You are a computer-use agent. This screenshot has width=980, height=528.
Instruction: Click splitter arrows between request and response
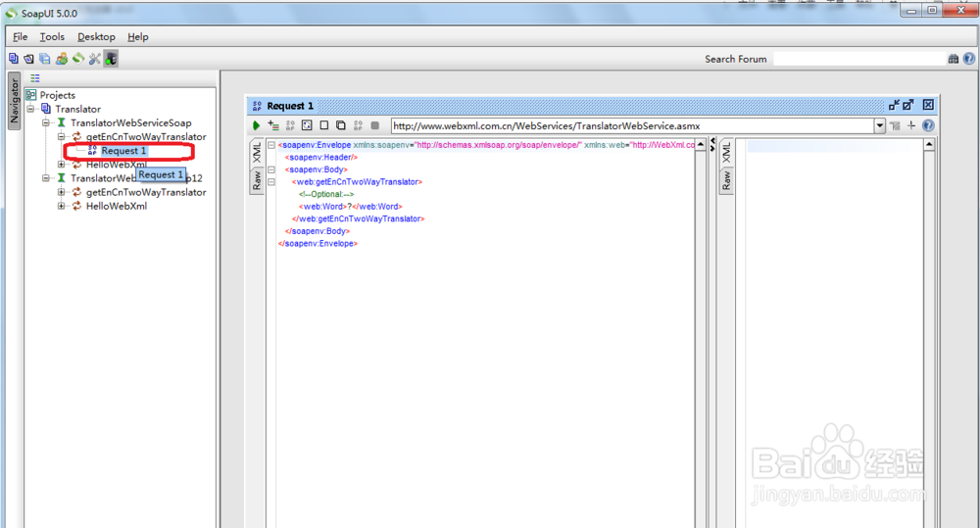click(712, 145)
